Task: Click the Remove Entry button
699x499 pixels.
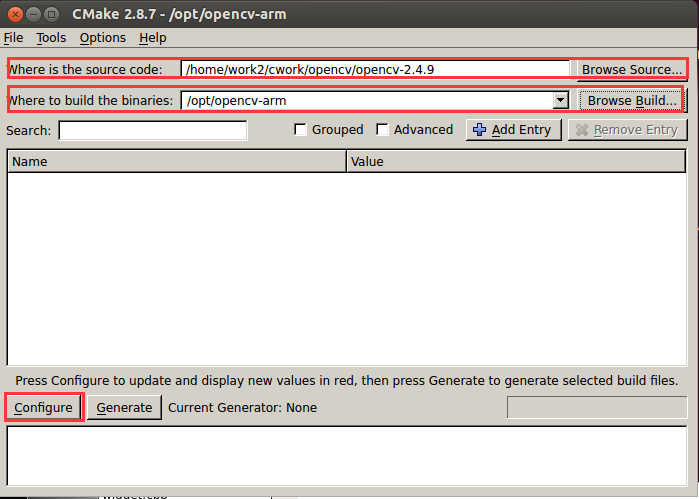Action: coord(627,130)
